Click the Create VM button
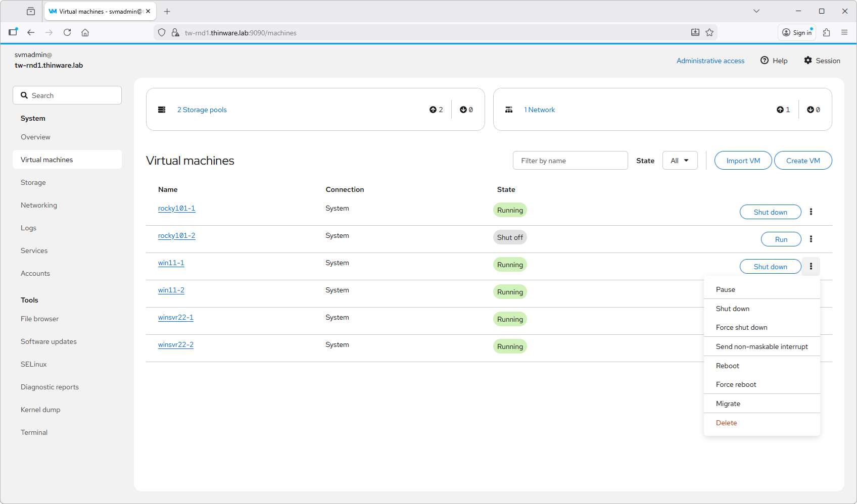Image resolution: width=857 pixels, height=504 pixels. click(x=803, y=161)
